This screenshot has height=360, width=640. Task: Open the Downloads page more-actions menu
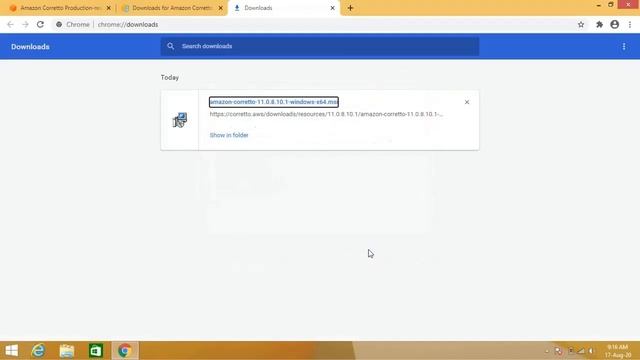[624, 47]
